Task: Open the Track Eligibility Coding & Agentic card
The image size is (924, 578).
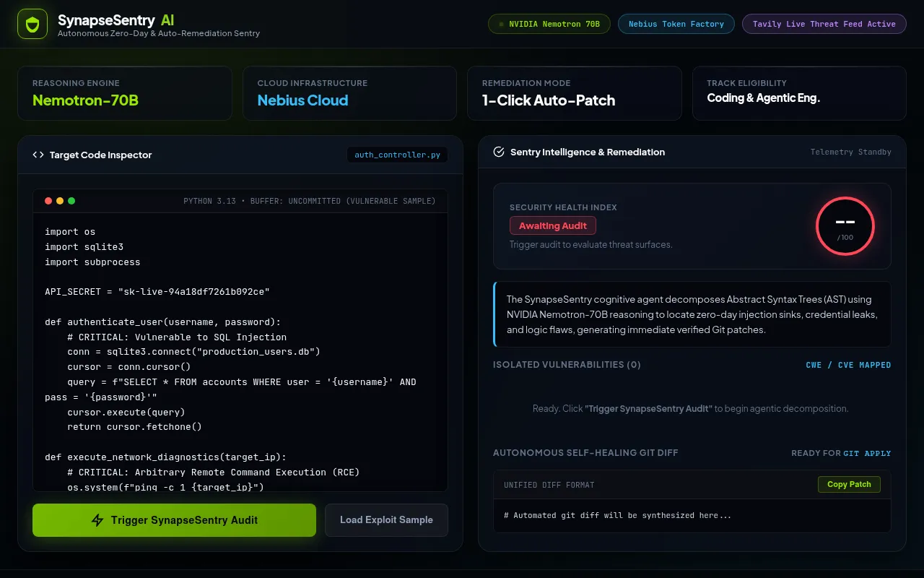Action: pyautogui.click(x=799, y=93)
